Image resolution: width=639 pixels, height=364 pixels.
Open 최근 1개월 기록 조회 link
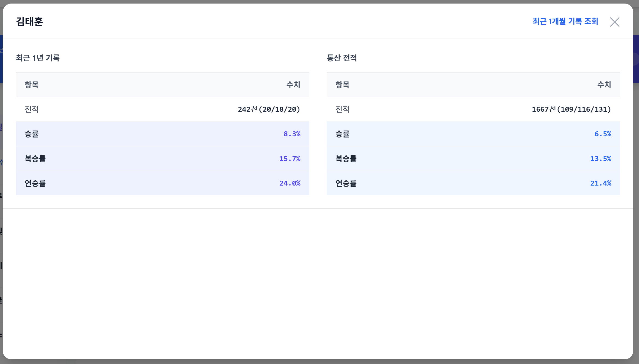pos(565,21)
